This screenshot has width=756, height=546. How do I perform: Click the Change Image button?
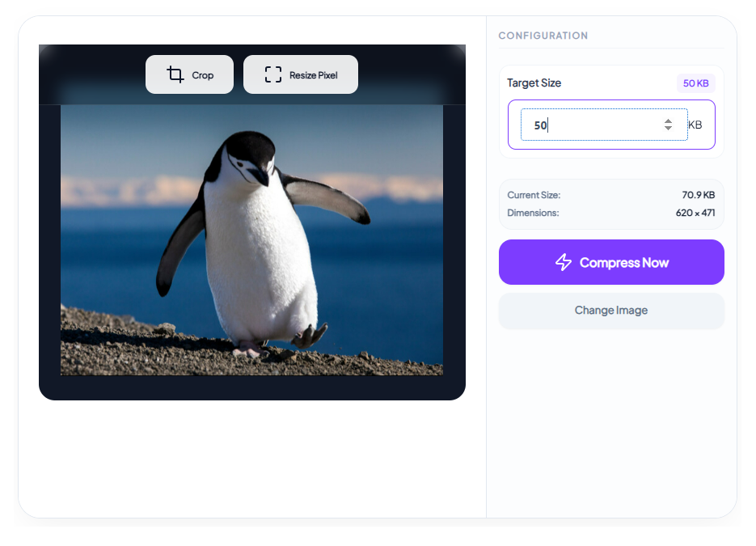(x=611, y=311)
